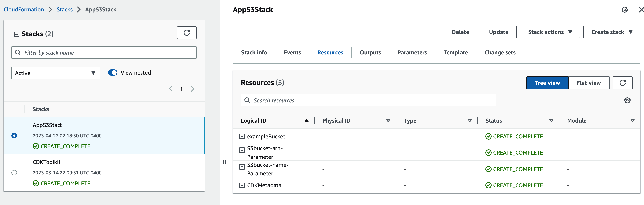The height and width of the screenshot is (205, 644).
Task: Click the magnifier icon in stack filter
Action: click(18, 52)
